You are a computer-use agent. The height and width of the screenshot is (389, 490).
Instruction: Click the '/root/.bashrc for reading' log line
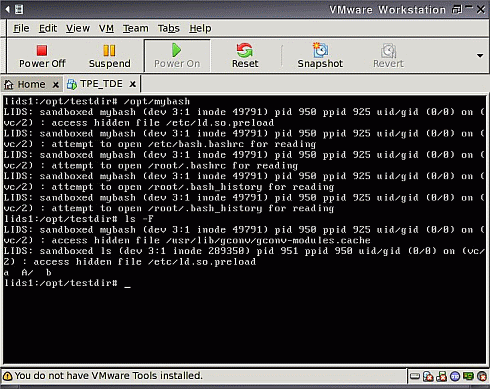coord(151,165)
